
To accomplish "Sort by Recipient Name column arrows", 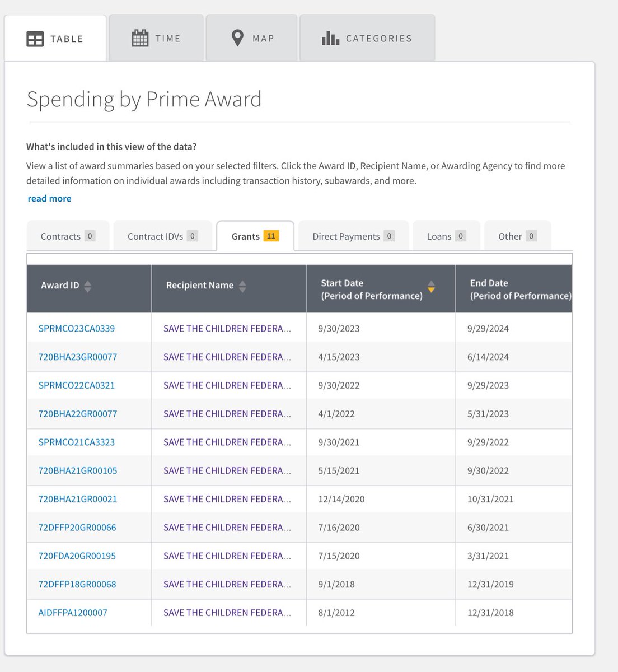I will coord(242,286).
